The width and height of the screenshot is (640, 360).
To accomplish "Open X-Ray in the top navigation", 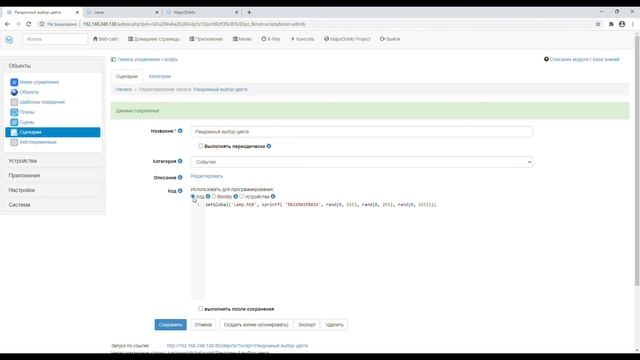I will pos(271,39).
